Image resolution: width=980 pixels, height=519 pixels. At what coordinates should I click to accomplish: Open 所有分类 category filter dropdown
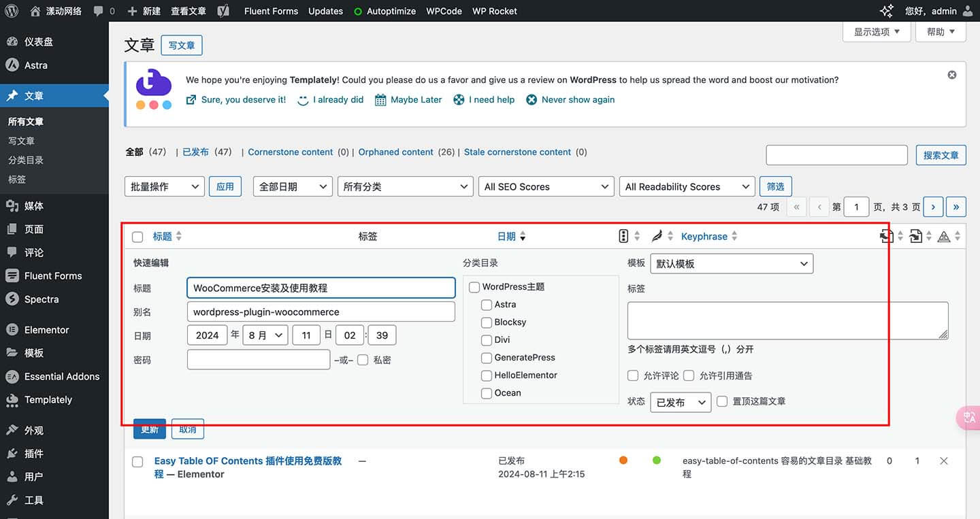pos(405,186)
